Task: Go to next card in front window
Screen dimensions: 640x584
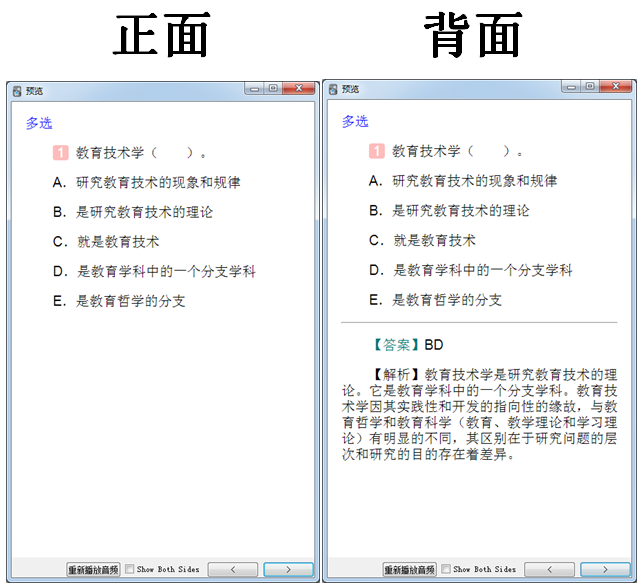Action: [288, 569]
